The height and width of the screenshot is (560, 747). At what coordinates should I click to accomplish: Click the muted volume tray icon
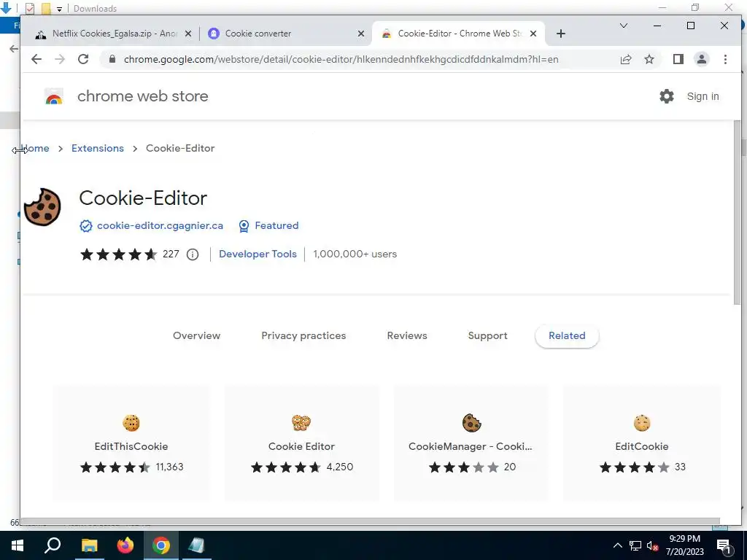652,545
